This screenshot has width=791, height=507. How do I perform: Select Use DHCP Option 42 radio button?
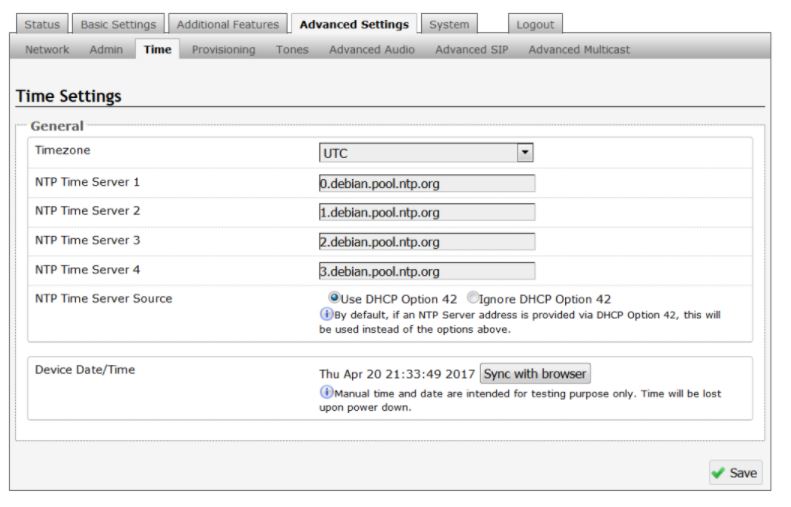(334, 298)
